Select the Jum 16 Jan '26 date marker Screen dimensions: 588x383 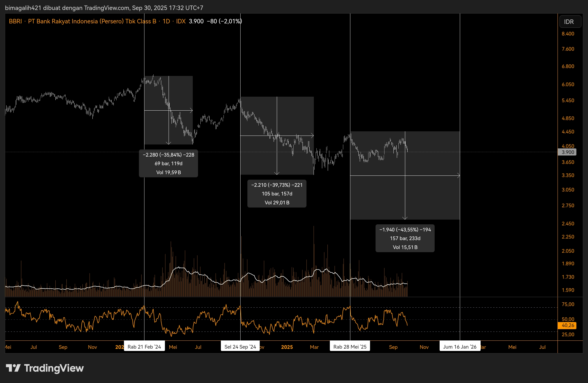tap(460, 346)
